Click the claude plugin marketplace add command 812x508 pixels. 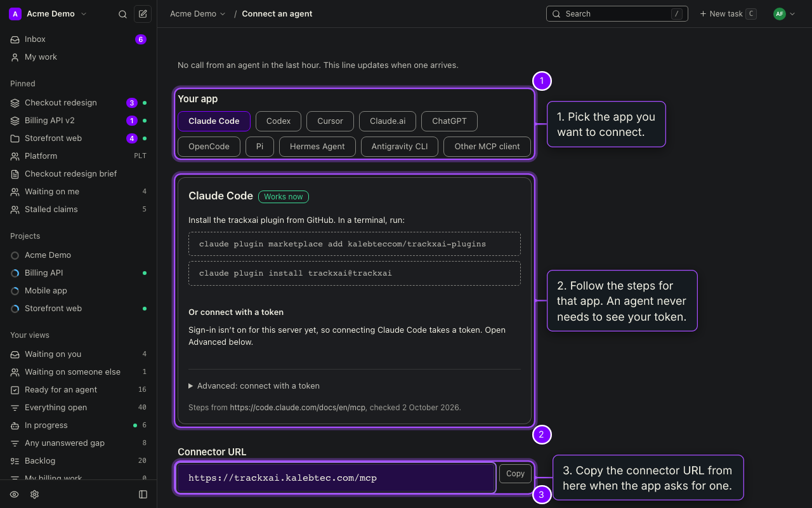[x=355, y=244]
